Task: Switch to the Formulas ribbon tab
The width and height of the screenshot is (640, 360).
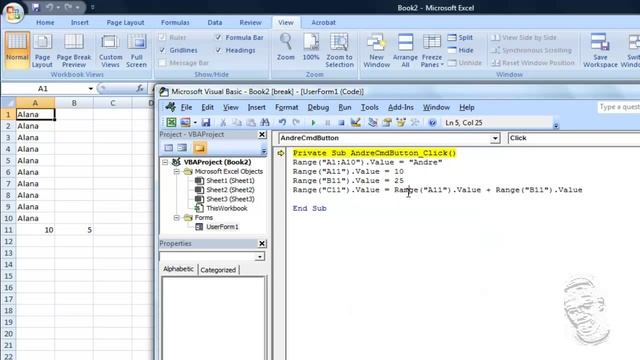Action: click(x=175, y=22)
